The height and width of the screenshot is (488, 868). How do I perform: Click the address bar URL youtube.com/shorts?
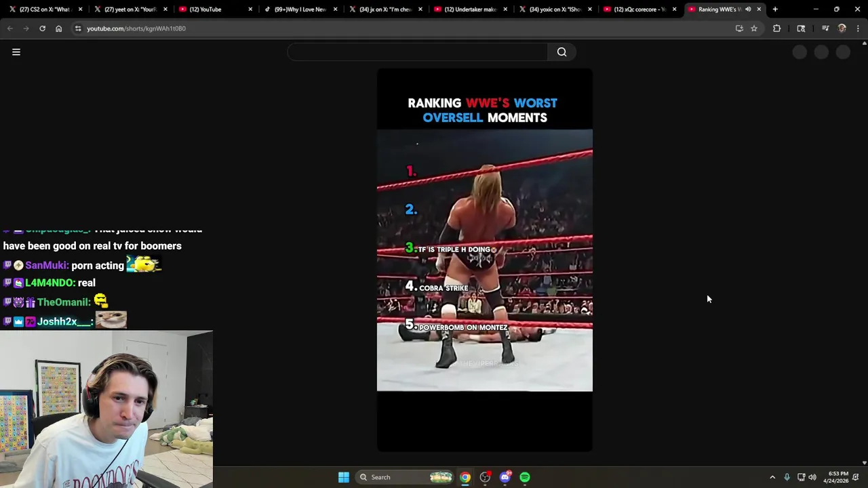coord(136,28)
